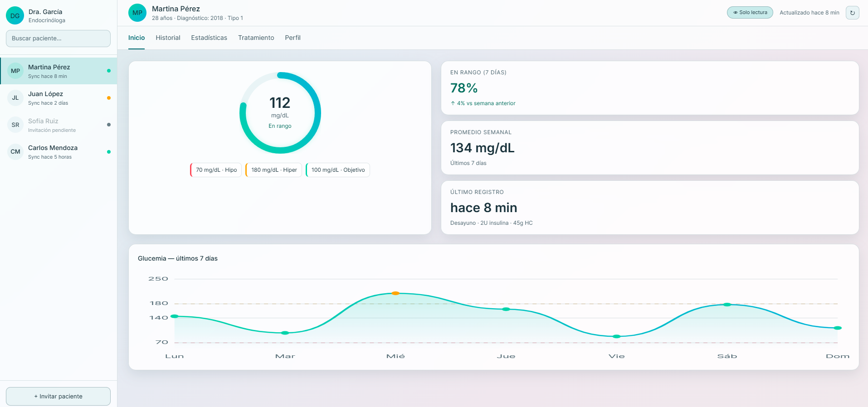Select patient Juan López in the list

[x=59, y=98]
